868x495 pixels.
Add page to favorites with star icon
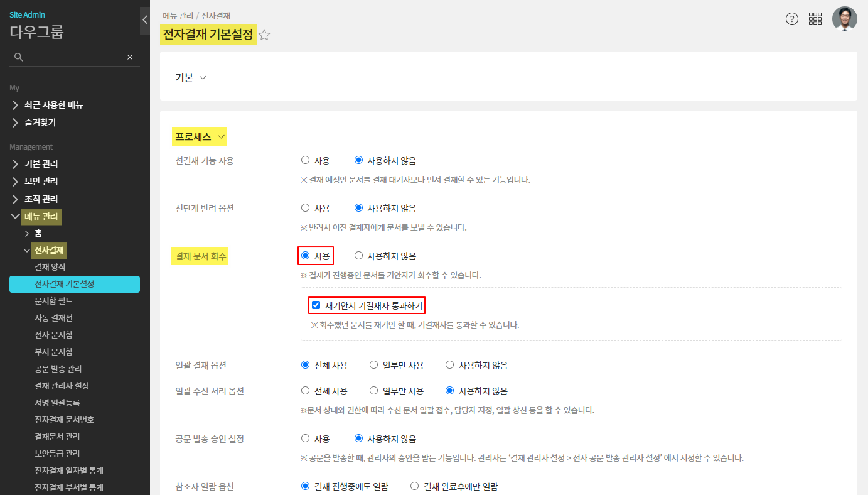tap(264, 35)
